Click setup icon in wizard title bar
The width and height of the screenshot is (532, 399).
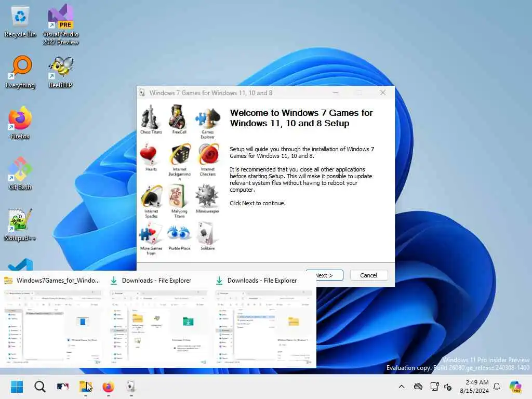click(x=142, y=92)
